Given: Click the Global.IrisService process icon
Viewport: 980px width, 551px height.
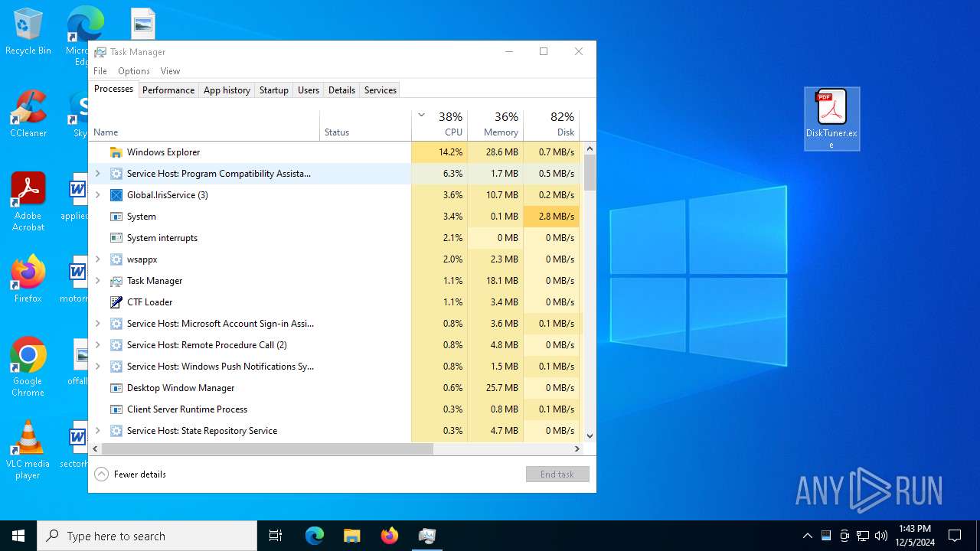Looking at the screenshot, I should pyautogui.click(x=116, y=195).
